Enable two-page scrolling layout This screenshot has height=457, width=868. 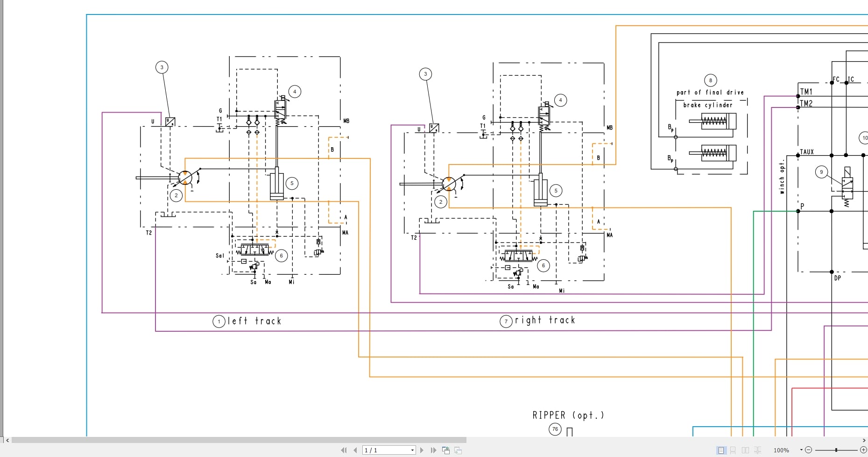[x=758, y=450]
